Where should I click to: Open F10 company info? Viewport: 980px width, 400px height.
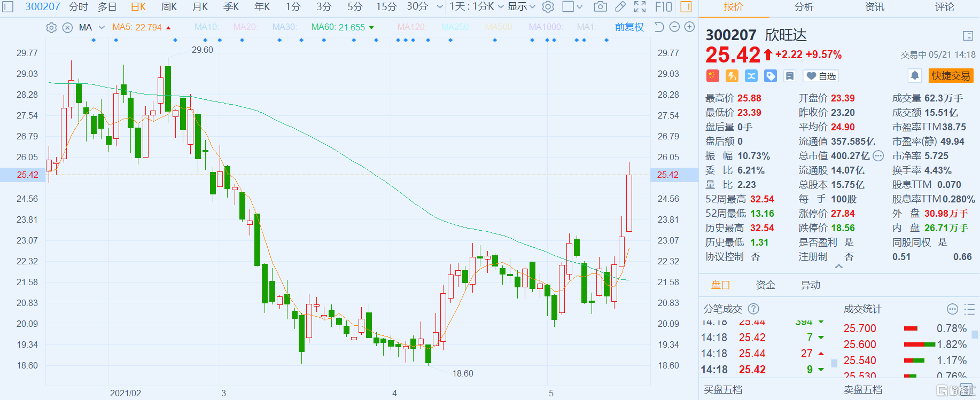663,7
